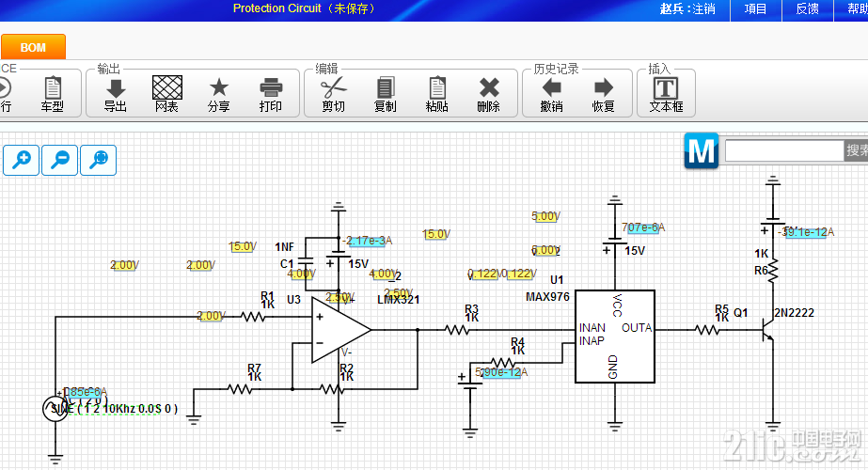Click the zoom out magnifier button

point(60,160)
